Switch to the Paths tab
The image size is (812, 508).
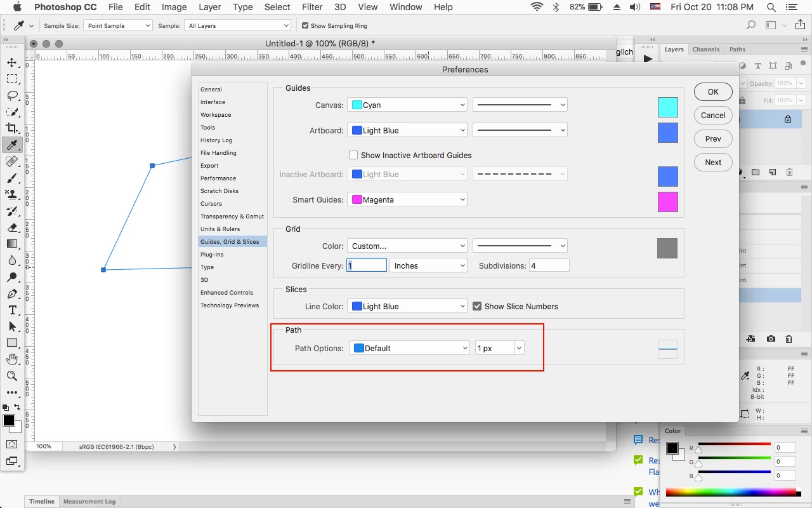(x=737, y=50)
